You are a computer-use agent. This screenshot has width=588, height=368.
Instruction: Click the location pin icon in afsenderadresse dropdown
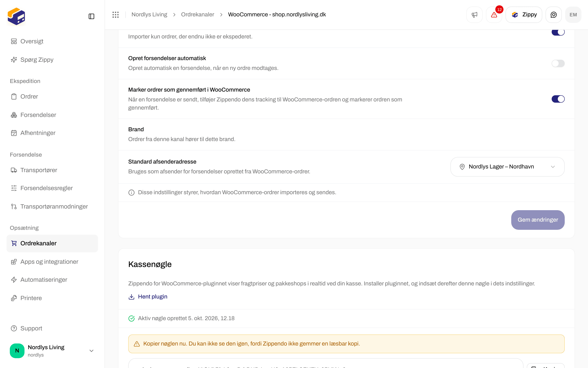462,167
